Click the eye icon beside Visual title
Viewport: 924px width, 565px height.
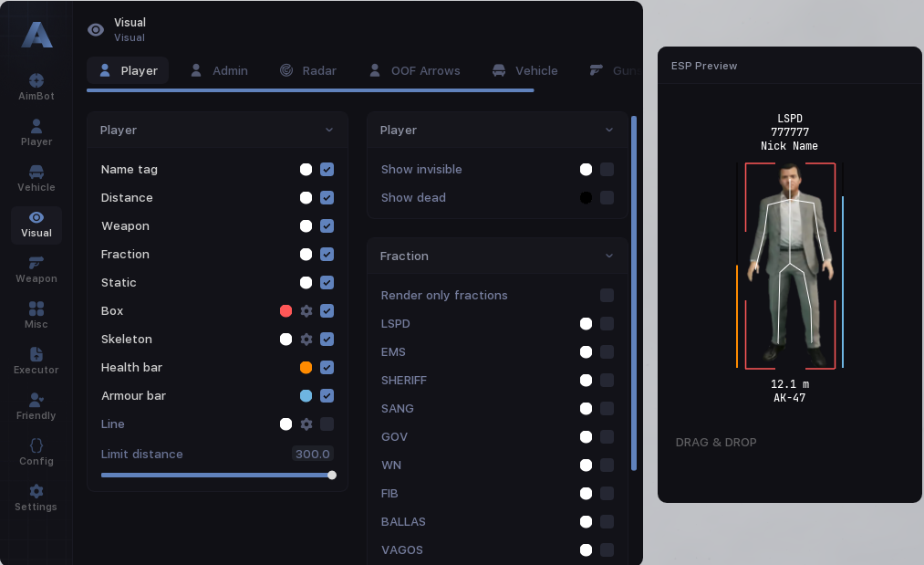(96, 29)
